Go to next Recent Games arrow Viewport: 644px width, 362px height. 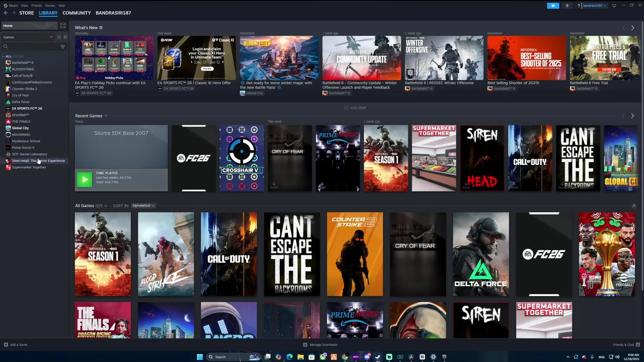(632, 116)
